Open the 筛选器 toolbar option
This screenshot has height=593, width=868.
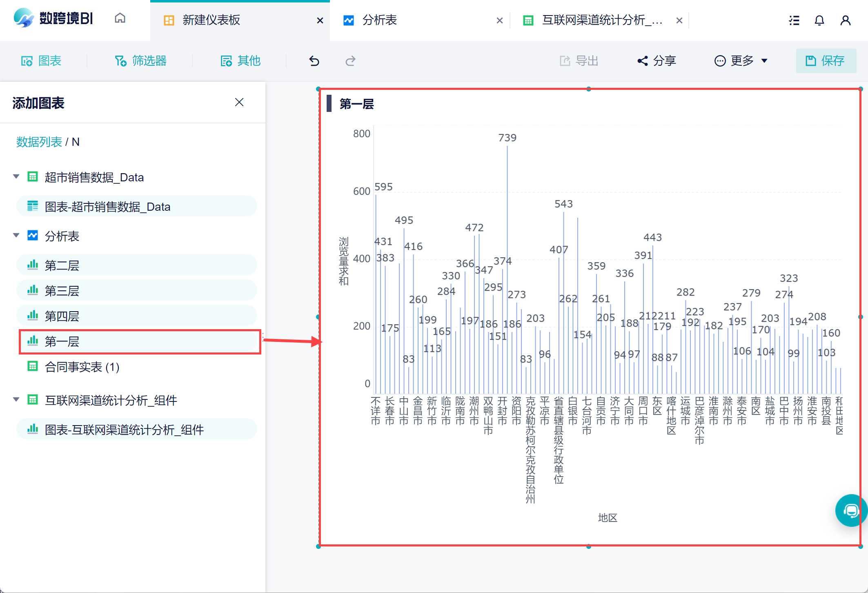pos(141,61)
